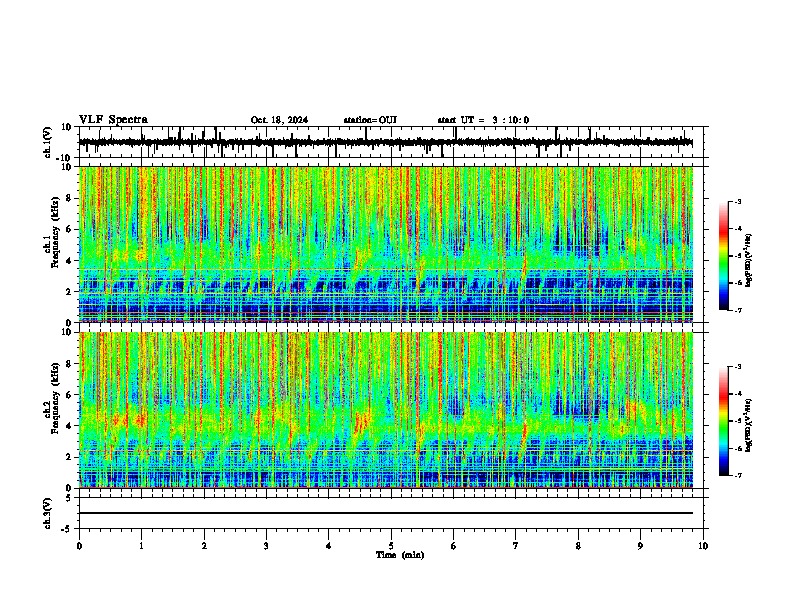Click the ch.1(V) waveform axis label
Viewport: 792px width, 612px height.
(x=48, y=142)
